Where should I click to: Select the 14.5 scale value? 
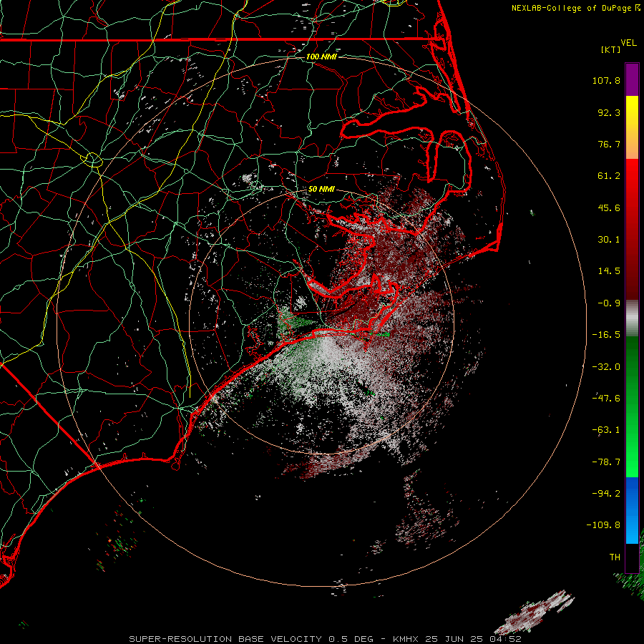tap(609, 271)
